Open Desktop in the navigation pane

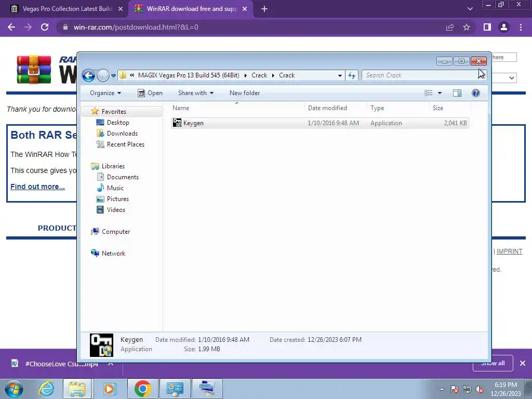[x=118, y=123]
